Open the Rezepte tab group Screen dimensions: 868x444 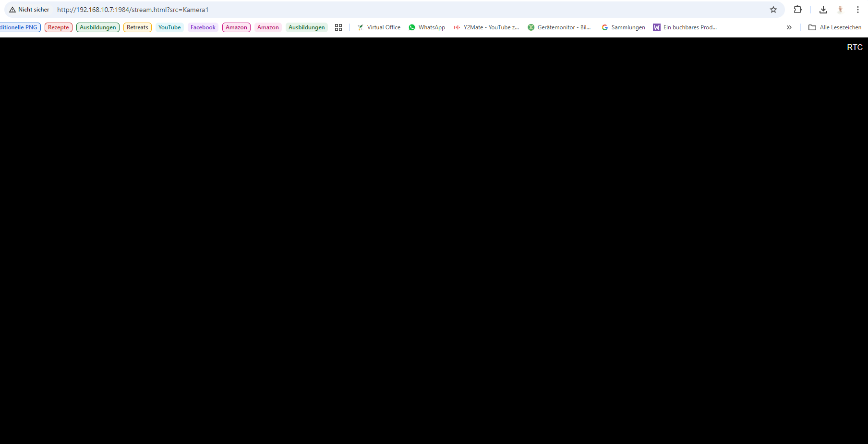[x=59, y=27]
